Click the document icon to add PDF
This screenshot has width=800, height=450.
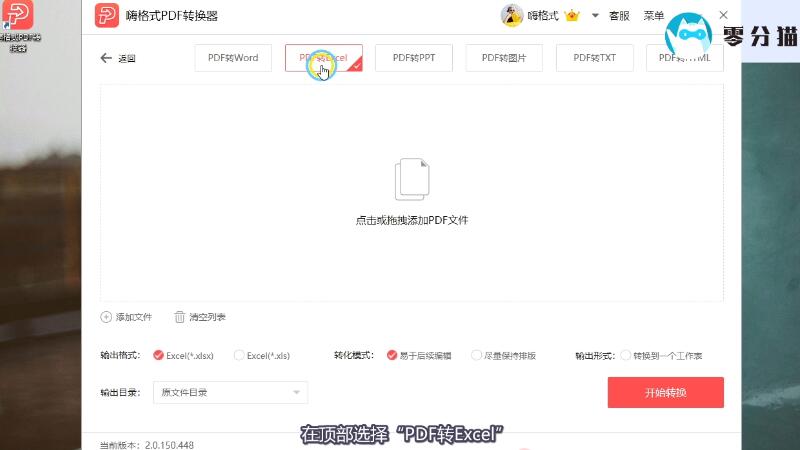pyautogui.click(x=412, y=180)
